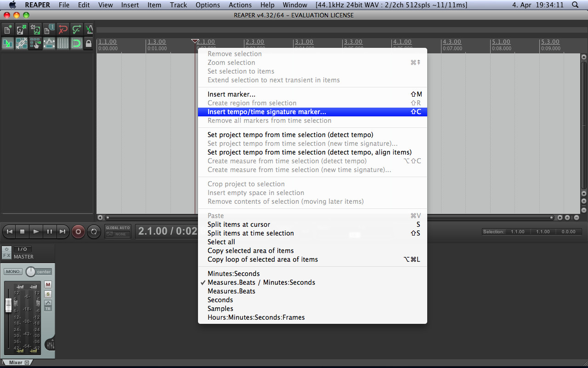Click the Open Project toolbar icon
The image size is (588, 368).
[x=22, y=30]
